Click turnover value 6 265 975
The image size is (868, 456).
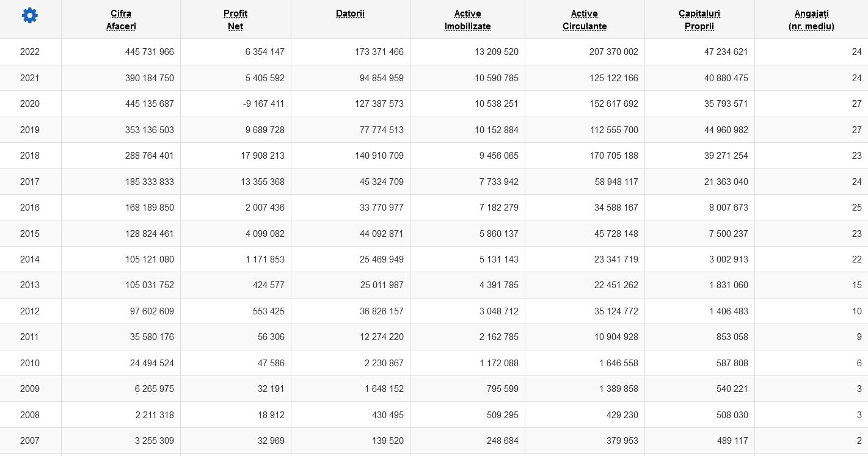pos(155,389)
